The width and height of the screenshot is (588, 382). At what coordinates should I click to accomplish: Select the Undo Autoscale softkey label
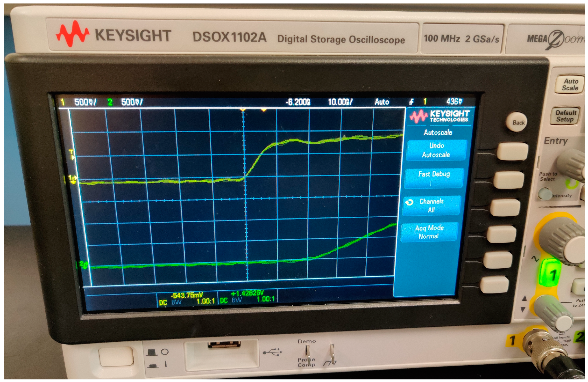436,150
